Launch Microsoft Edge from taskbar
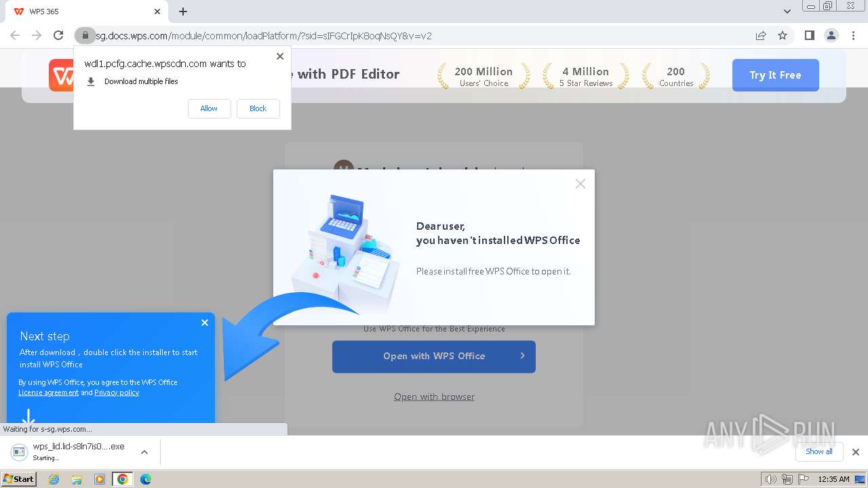Screen dimensions: 868x488 (146, 479)
